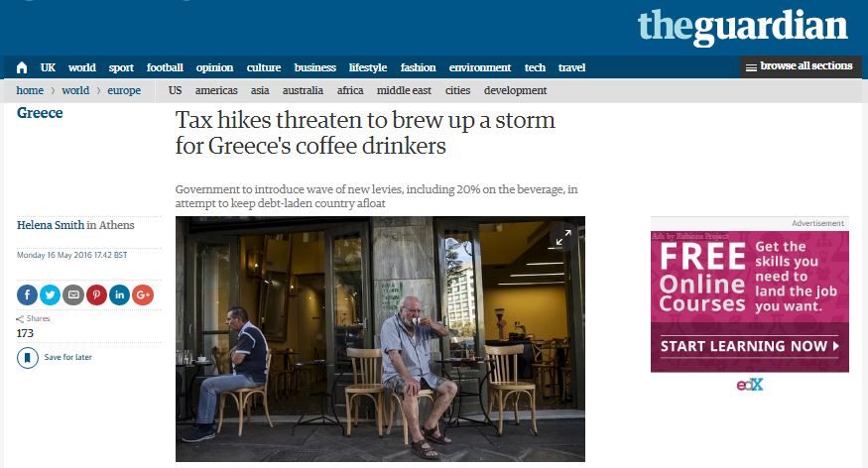This screenshot has width=868, height=468.
Task: Click Start Learning Now ad button
Action: pyautogui.click(x=750, y=346)
